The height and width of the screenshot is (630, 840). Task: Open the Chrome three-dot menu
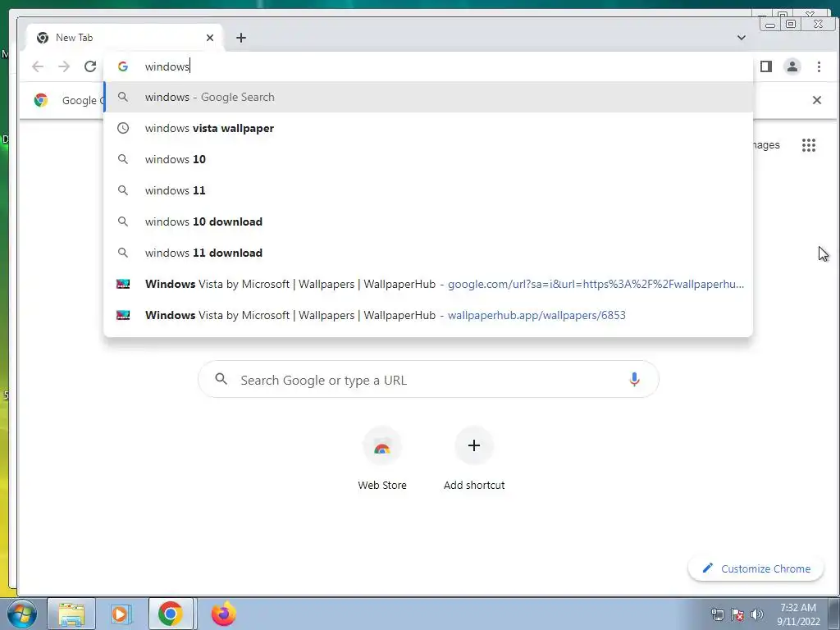click(x=819, y=66)
